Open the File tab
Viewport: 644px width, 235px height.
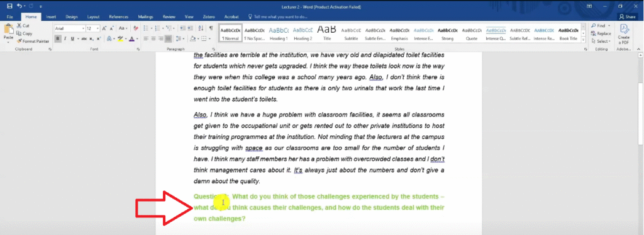[10, 17]
